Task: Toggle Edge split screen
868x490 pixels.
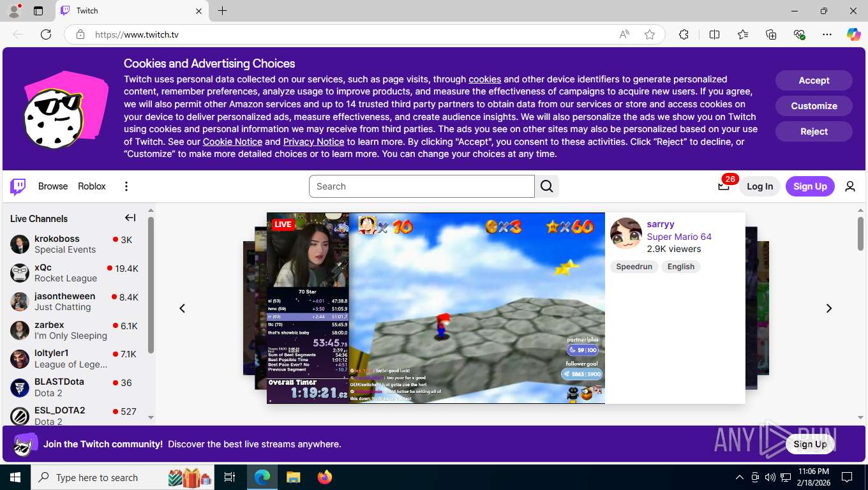Action: coord(714,34)
